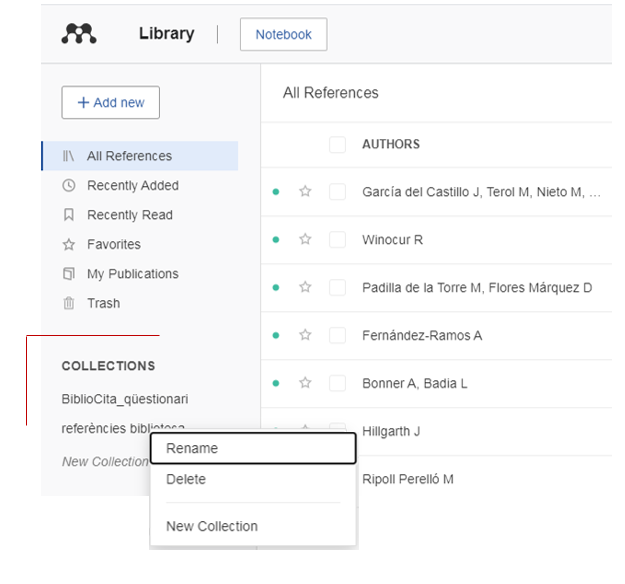Choose Delete from the context menu
The height and width of the screenshot is (584, 625).
click(253, 479)
